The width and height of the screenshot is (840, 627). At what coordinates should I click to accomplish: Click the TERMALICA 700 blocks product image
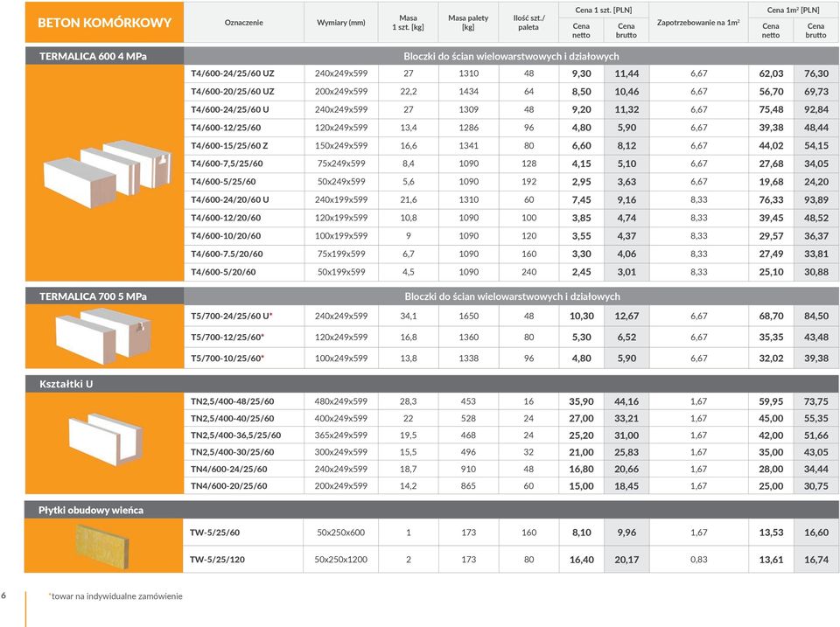(103, 336)
